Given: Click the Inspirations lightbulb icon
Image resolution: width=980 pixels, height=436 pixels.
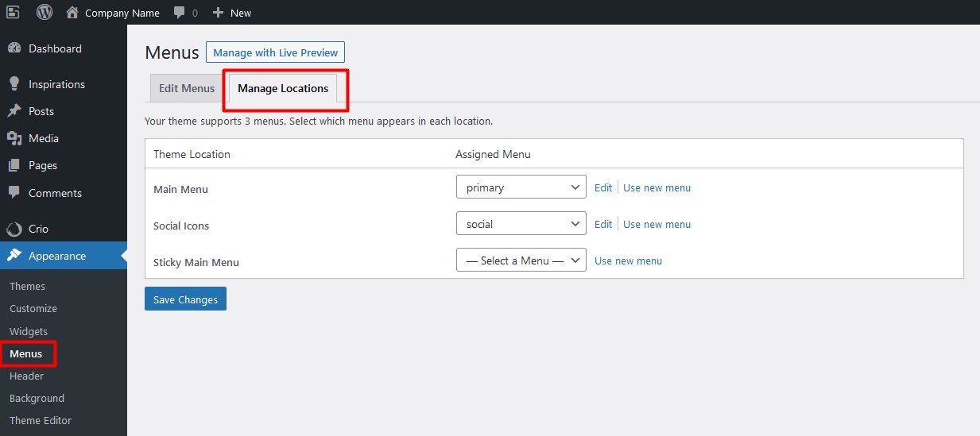Looking at the screenshot, I should 14,84.
